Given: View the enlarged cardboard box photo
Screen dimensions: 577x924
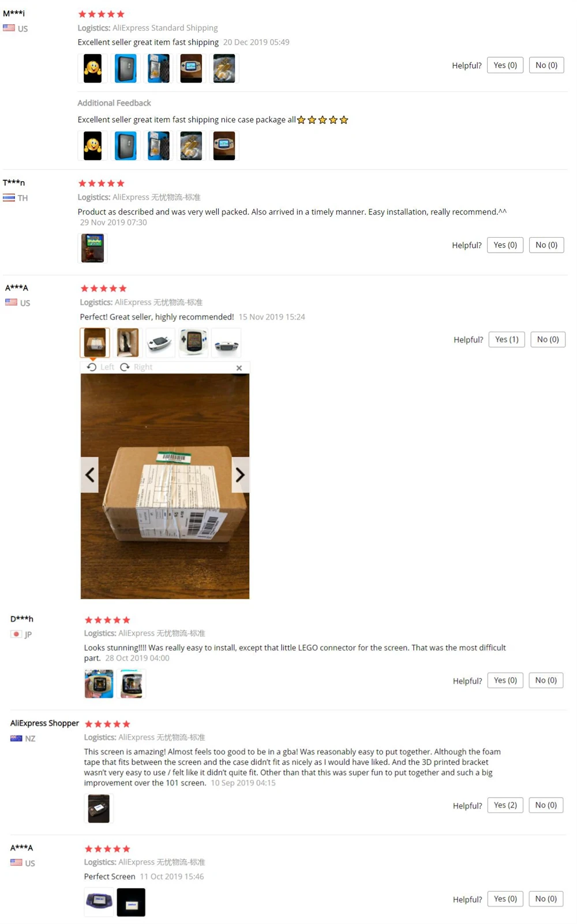Looking at the screenshot, I should (165, 486).
